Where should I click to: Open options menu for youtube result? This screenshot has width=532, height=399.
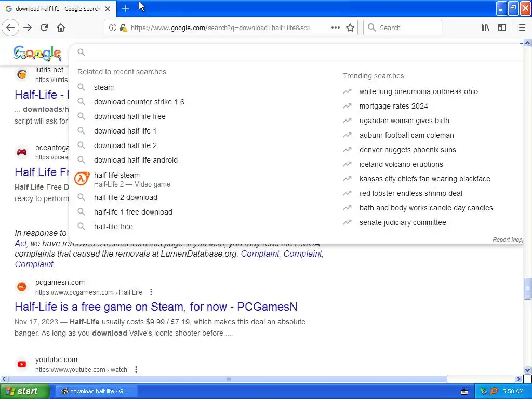pos(136,369)
